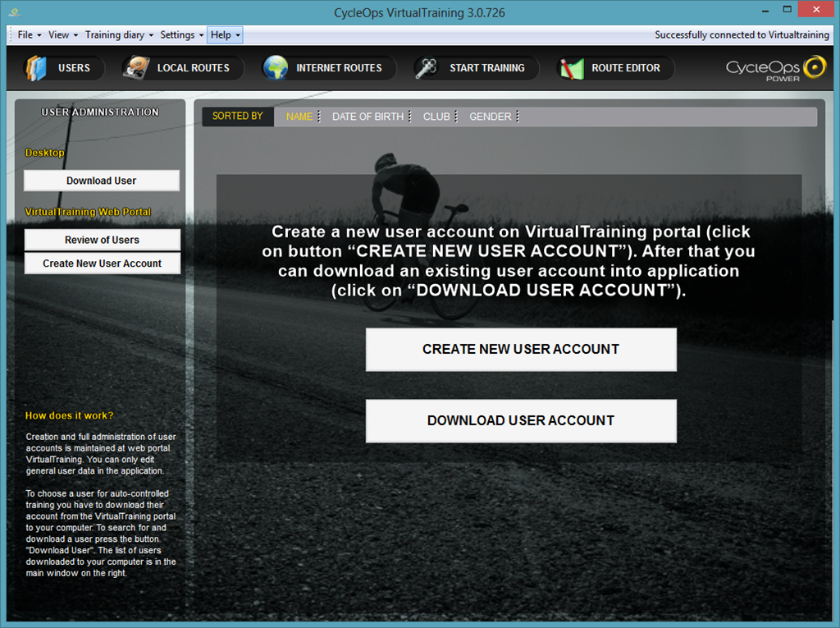Open the Help menu
The height and width of the screenshot is (628, 840).
click(225, 34)
